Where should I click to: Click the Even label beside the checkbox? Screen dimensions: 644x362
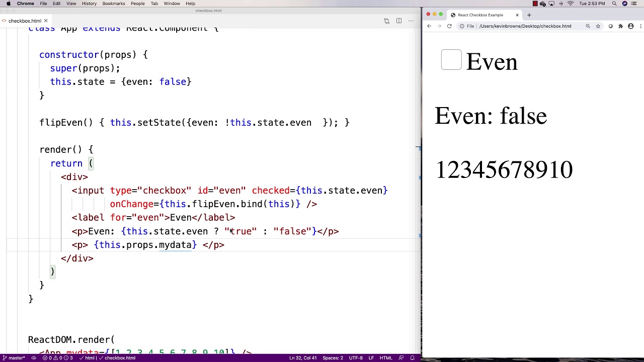coord(492,62)
